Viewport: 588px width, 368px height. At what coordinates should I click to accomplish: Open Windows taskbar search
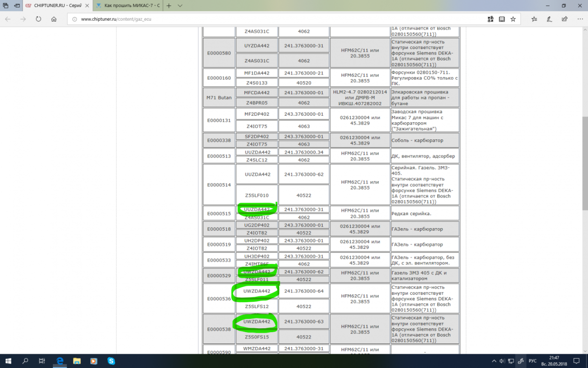[x=25, y=361]
